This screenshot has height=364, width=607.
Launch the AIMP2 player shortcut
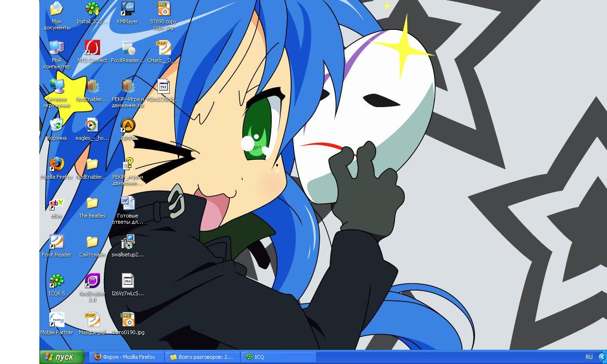[128, 125]
